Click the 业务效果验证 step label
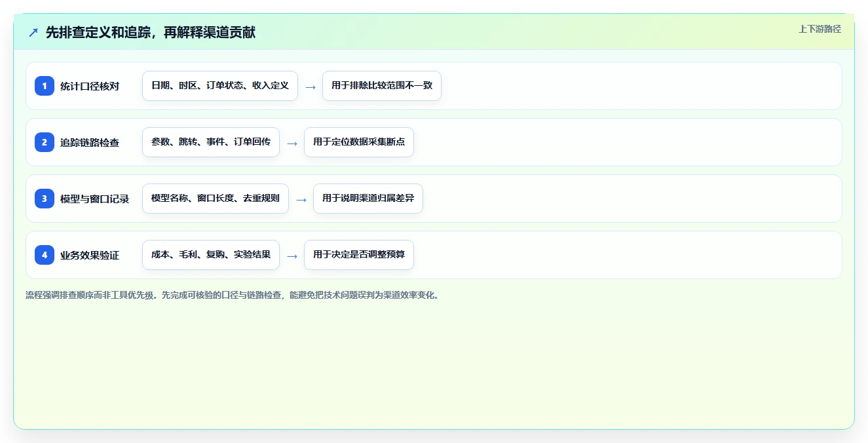This screenshot has height=443, width=868. (90, 255)
